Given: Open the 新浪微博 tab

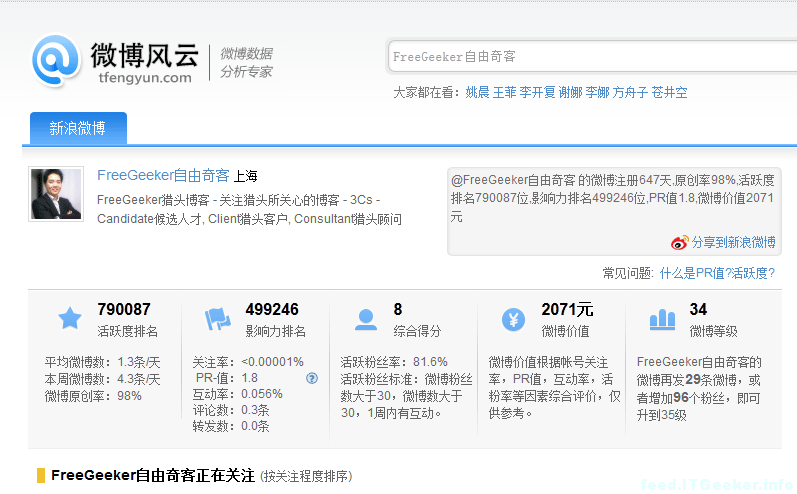Looking at the screenshot, I should 78,128.
